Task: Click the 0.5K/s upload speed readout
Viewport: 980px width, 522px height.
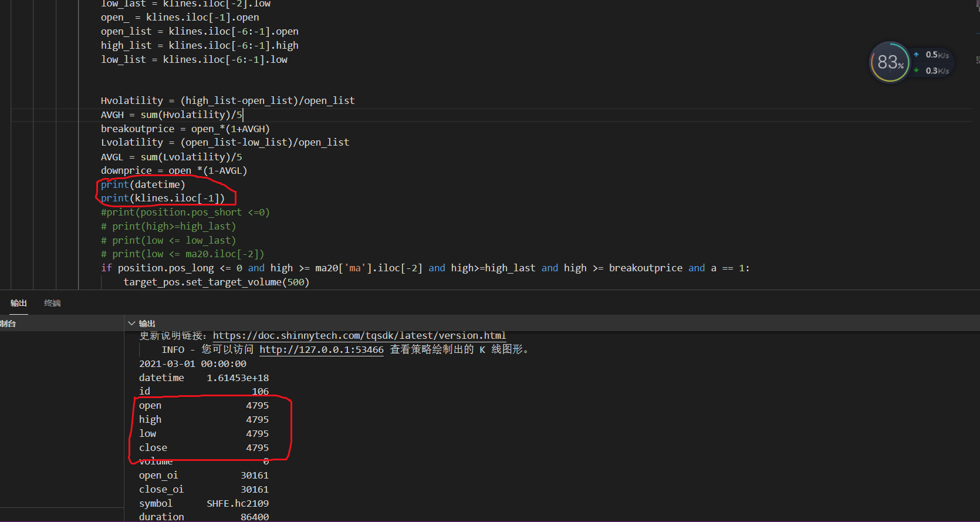Action: click(x=937, y=55)
